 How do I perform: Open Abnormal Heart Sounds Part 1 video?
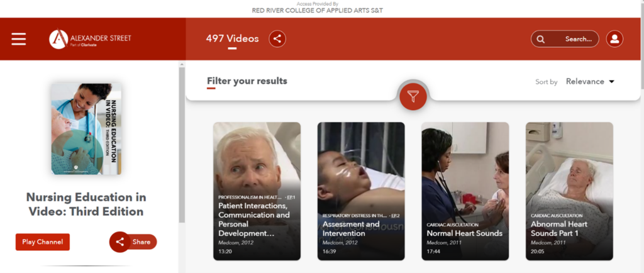570,191
